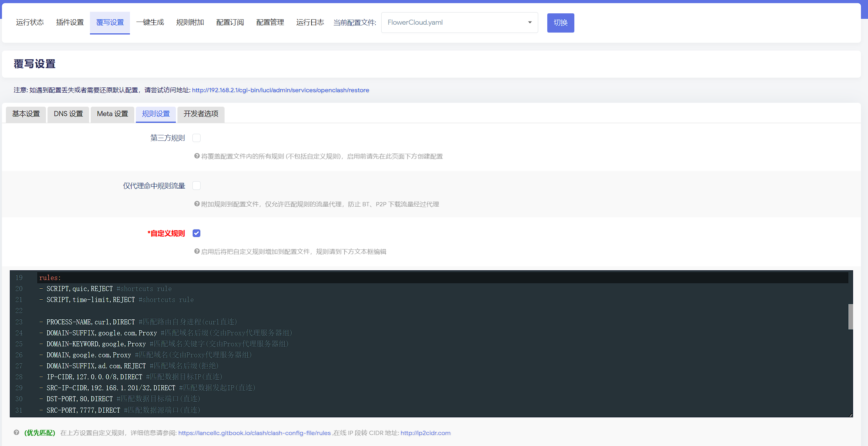This screenshot has height=446, width=868.
Task: Click help icon beside proxy-matched-traffic description
Action: [197, 204]
